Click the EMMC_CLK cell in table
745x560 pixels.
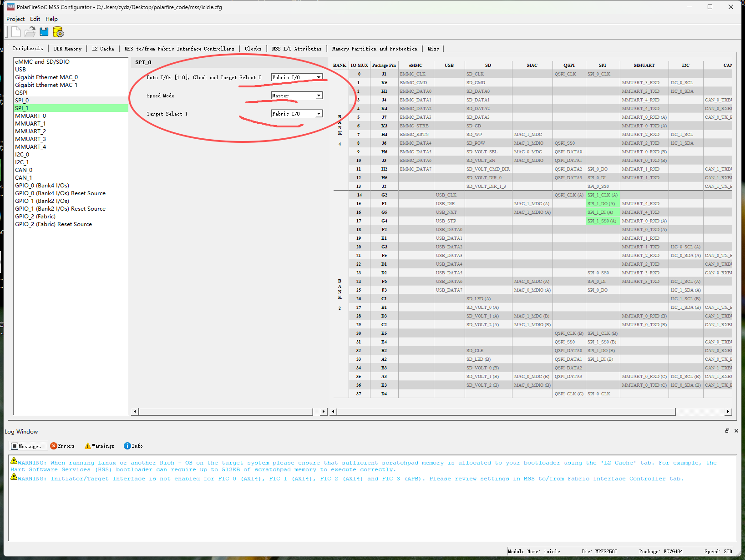[x=416, y=74]
